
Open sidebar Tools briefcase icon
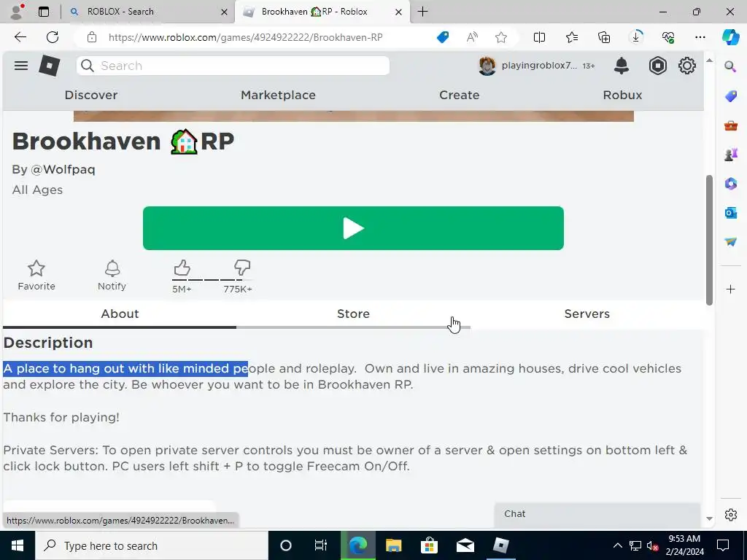click(730, 126)
